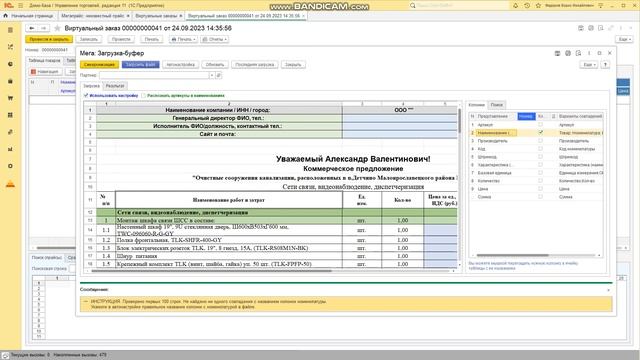Select the Колонки tab
The width and height of the screenshot is (640, 360).
[476, 105]
